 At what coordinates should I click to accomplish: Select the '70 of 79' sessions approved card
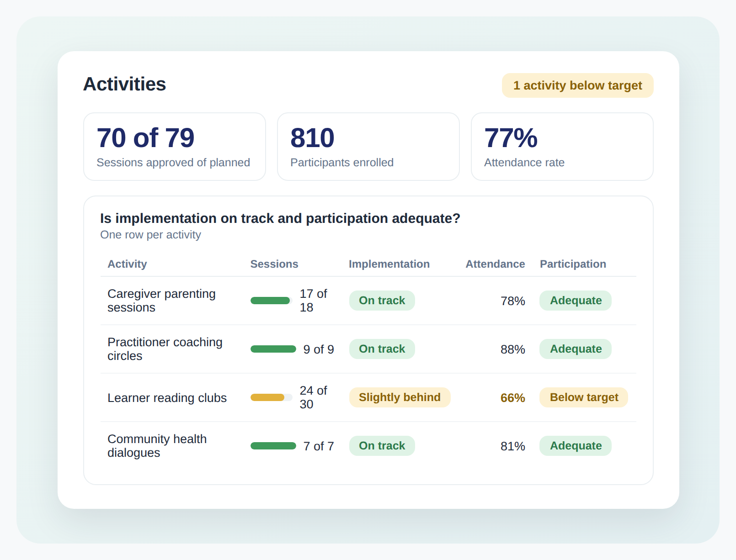coord(175,147)
